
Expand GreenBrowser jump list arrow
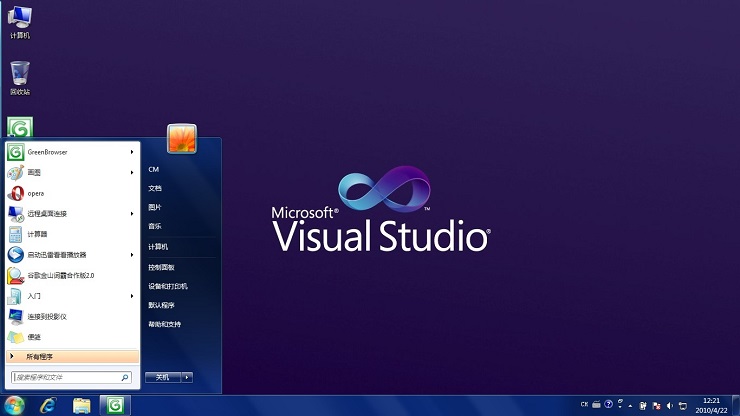pyautogui.click(x=132, y=152)
